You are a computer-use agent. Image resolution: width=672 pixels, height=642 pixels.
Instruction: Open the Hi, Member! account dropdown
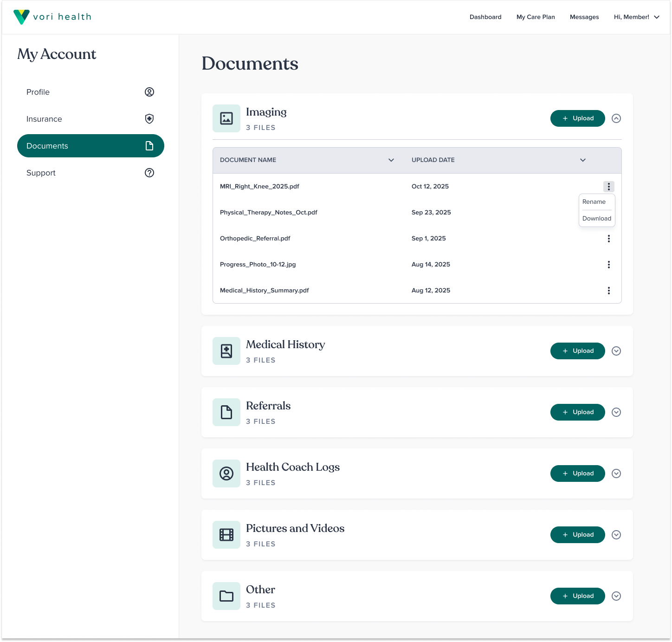tap(636, 17)
